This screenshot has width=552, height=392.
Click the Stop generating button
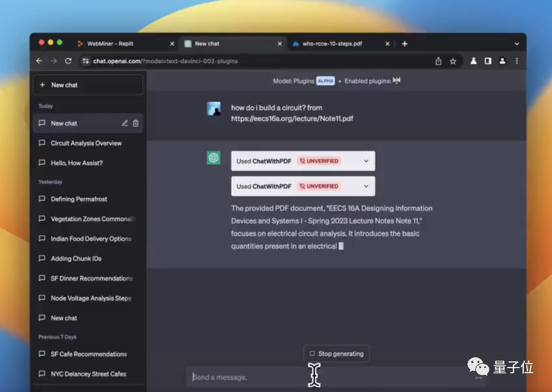337,353
